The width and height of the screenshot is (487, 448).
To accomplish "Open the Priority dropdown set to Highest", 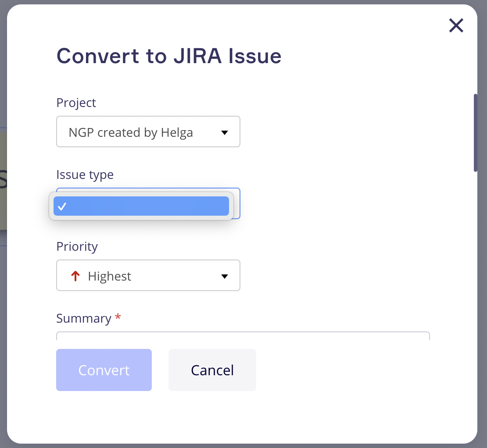I will click(x=148, y=276).
